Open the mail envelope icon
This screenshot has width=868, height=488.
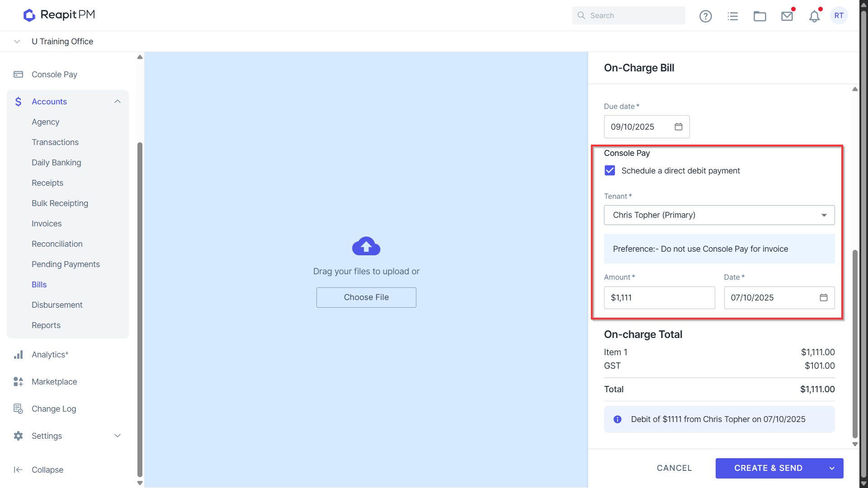[x=787, y=16]
